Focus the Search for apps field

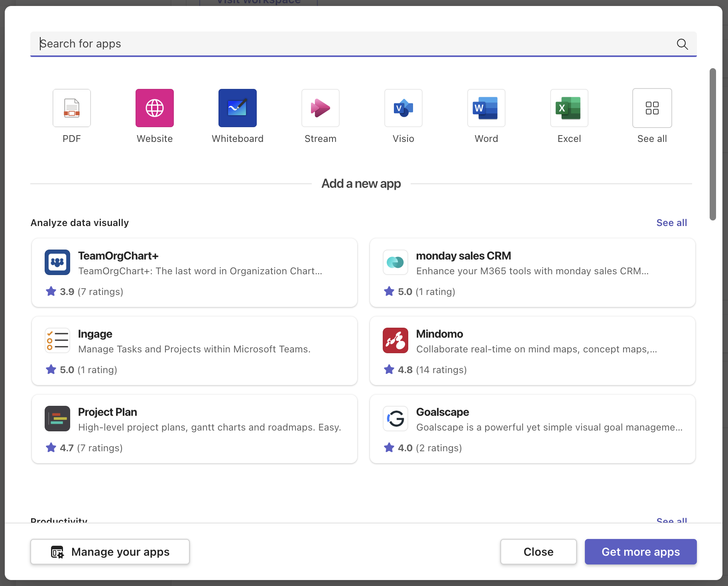click(x=364, y=44)
